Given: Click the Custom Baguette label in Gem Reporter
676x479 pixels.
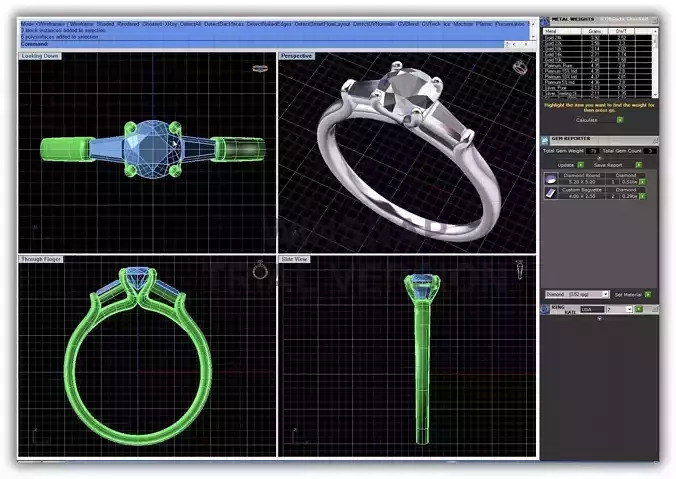Looking at the screenshot, I should 582,190.
